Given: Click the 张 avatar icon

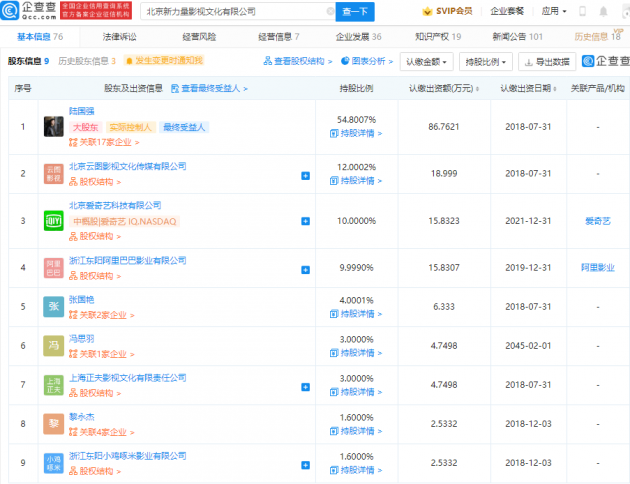Looking at the screenshot, I should (x=53, y=307).
